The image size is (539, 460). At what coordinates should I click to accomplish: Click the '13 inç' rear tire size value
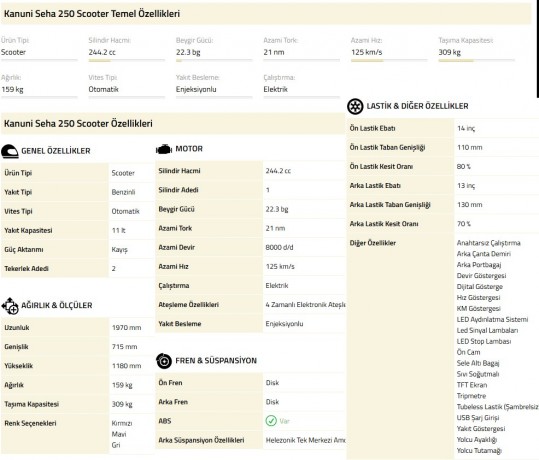pos(466,186)
